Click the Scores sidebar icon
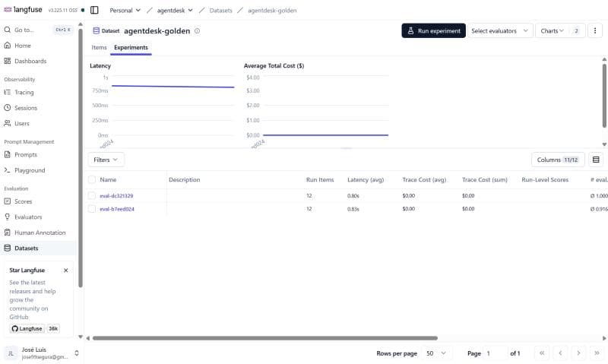This screenshot has width=608, height=364. click(8, 201)
